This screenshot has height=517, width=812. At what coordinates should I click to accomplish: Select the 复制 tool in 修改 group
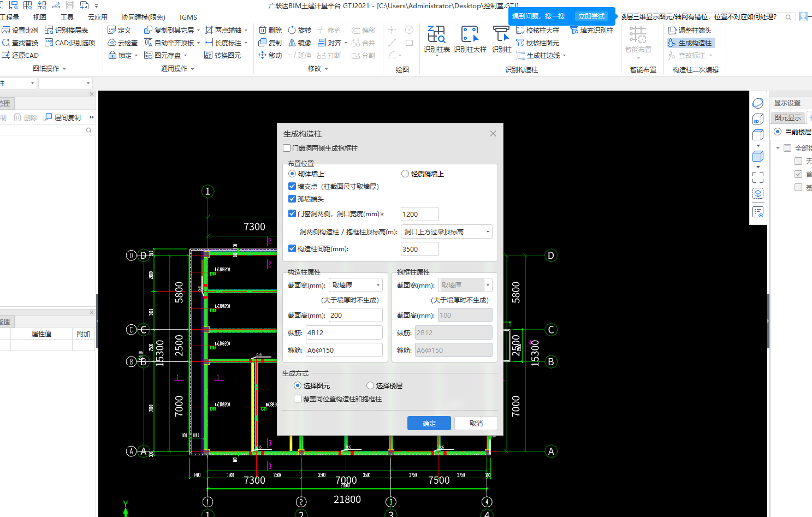270,43
